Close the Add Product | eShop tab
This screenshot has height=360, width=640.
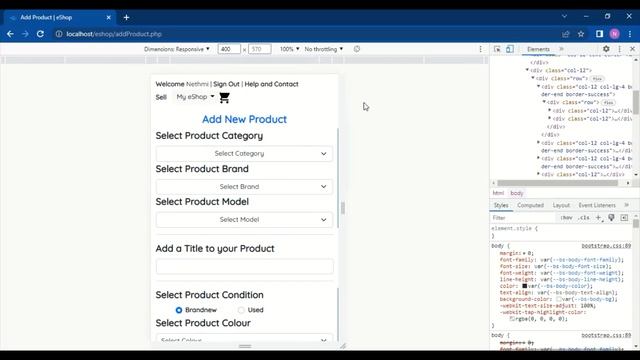pyautogui.click(x=109, y=17)
